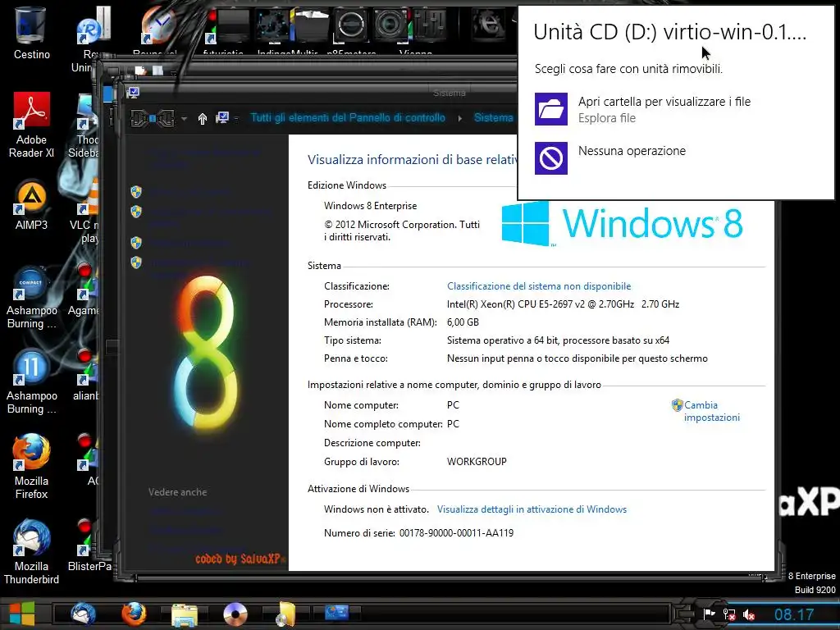The image size is (840, 630).
Task: Open the network status tray icon
Action: pyautogui.click(x=729, y=614)
